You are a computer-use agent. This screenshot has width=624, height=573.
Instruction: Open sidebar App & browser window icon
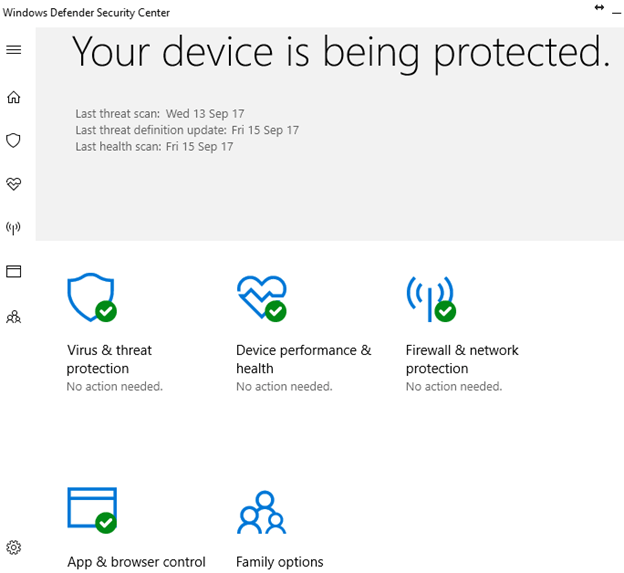tap(14, 272)
